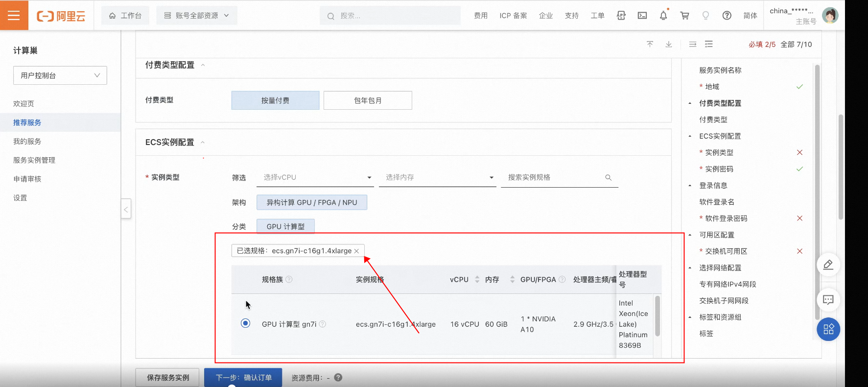Viewport: 868px width, 387px height.
Task: Click help icon next to 规格族 header
Action: point(289,279)
